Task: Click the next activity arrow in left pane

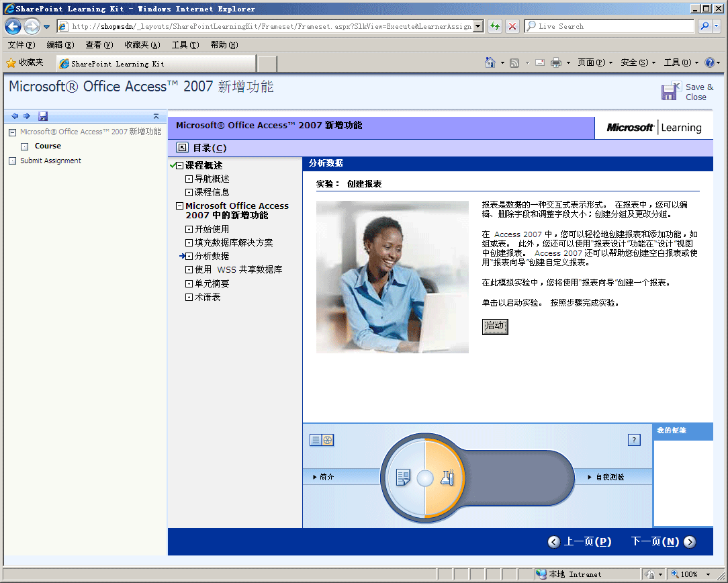Action: coord(27,116)
